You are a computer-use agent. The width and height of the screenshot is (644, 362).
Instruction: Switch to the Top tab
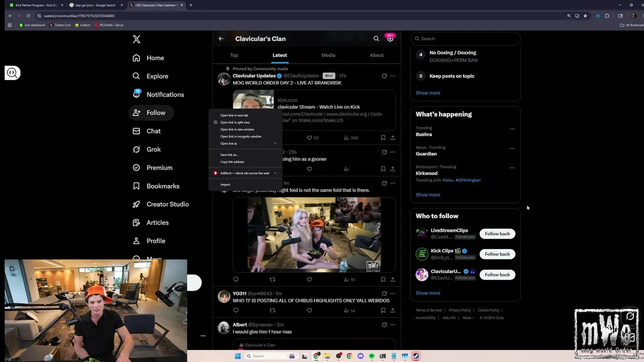click(x=234, y=55)
